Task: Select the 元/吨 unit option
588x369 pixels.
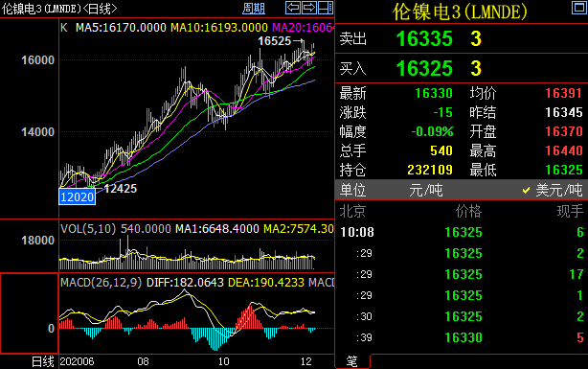Action: (425, 191)
